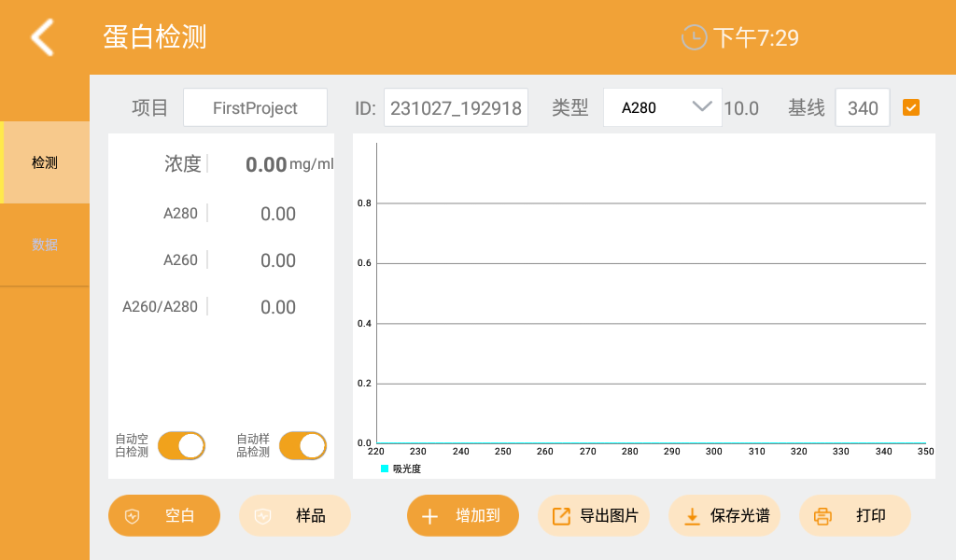Select the 检测 sidebar tab
This screenshot has height=560, width=956.
tap(44, 161)
